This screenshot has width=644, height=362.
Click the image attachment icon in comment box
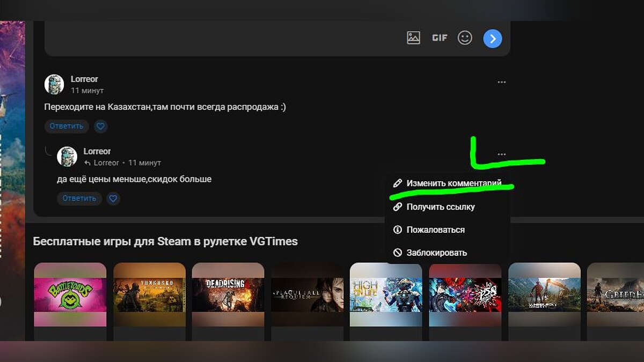[413, 38]
